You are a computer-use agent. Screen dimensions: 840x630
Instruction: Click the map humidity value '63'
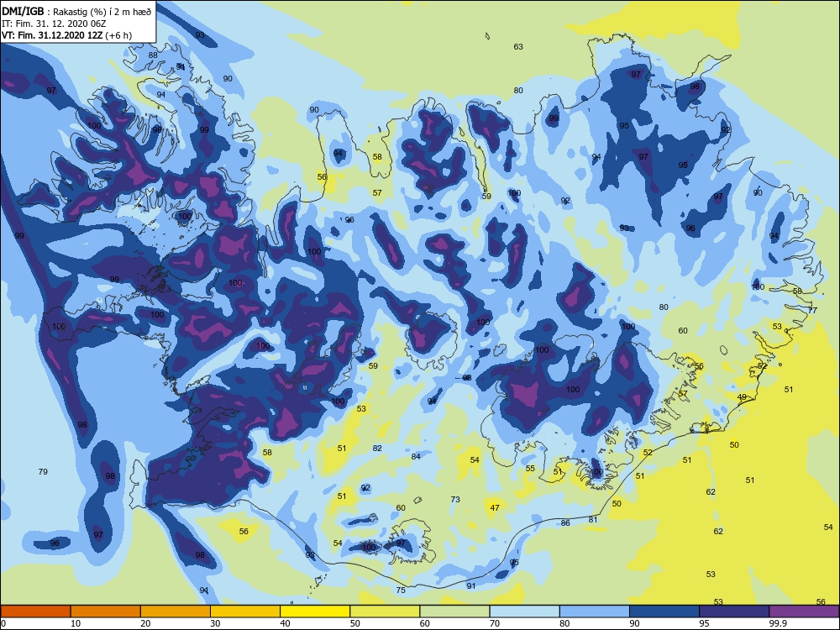point(518,46)
